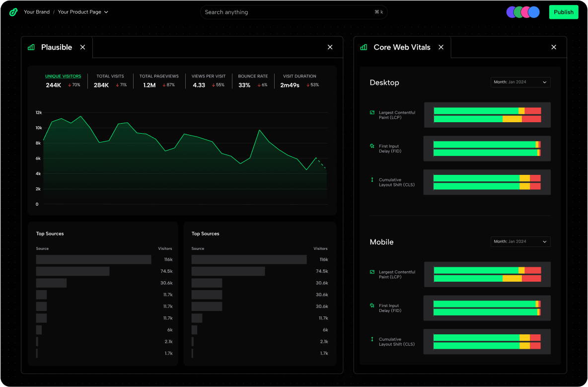Select the Plausible tab

(57, 47)
